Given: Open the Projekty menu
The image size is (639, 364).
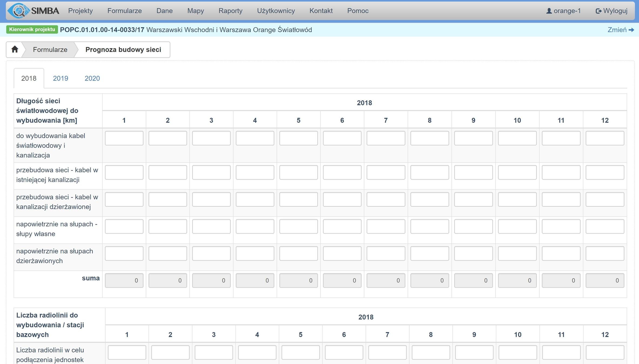Looking at the screenshot, I should tap(80, 11).
